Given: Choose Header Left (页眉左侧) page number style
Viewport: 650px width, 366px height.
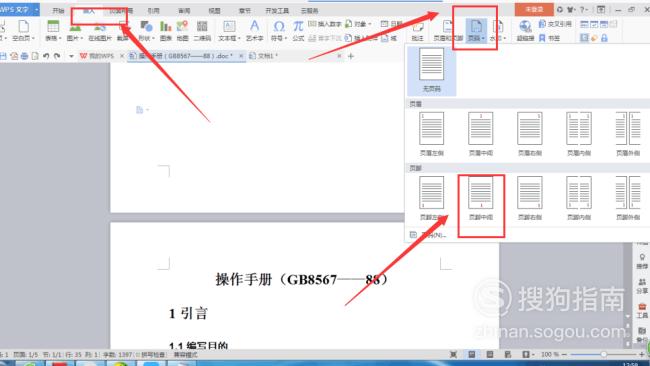Looking at the screenshot, I should [x=432, y=134].
